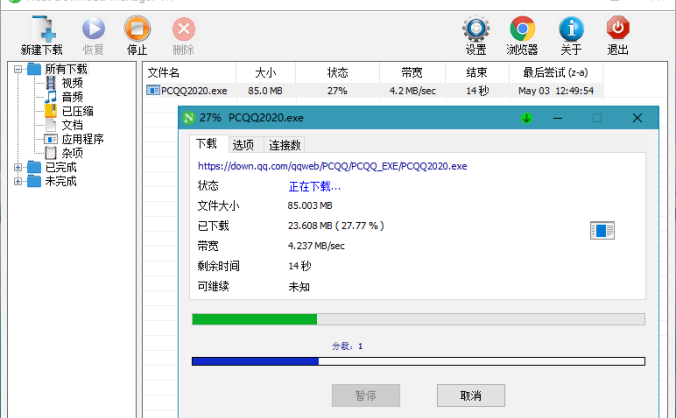
Task: Click the 4.2 MB/sec cell in list
Action: click(x=413, y=90)
